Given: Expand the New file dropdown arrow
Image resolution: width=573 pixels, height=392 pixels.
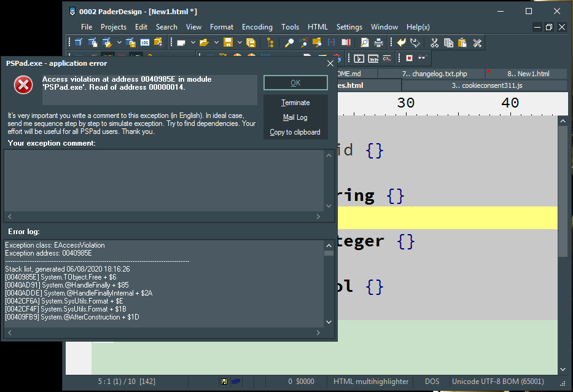Looking at the screenshot, I should pyautogui.click(x=193, y=42).
